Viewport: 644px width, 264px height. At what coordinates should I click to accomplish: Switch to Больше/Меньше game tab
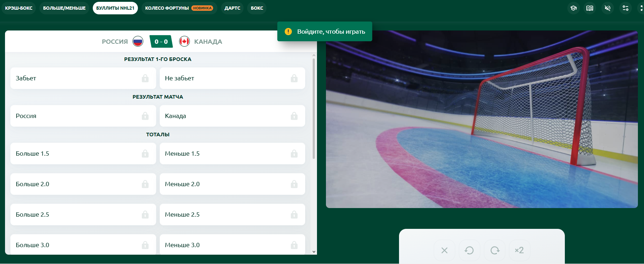tap(64, 8)
